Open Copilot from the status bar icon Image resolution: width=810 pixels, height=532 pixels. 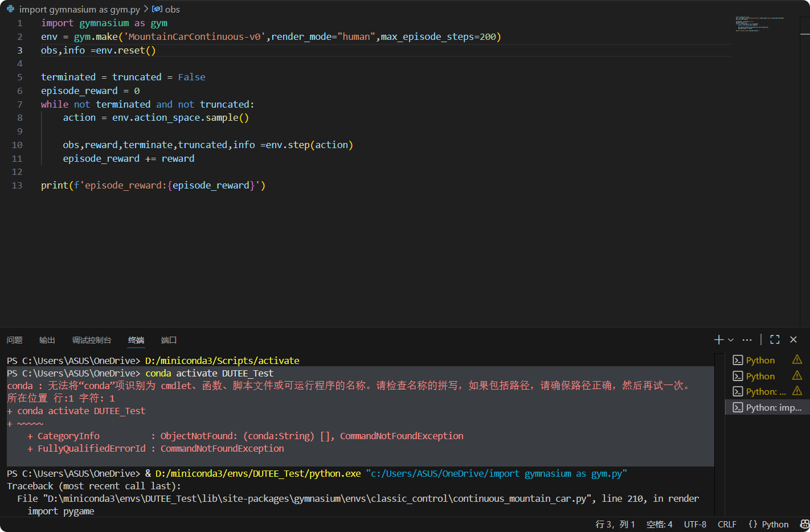pos(803,523)
